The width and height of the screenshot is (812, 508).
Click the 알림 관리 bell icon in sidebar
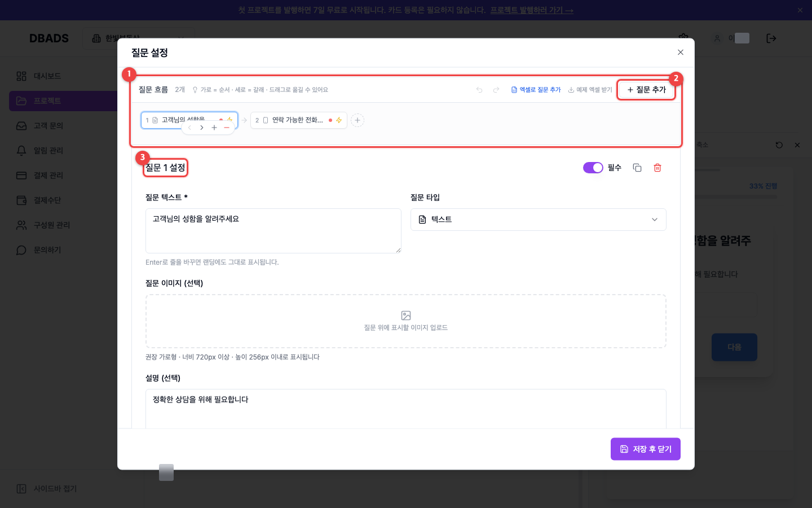click(21, 151)
